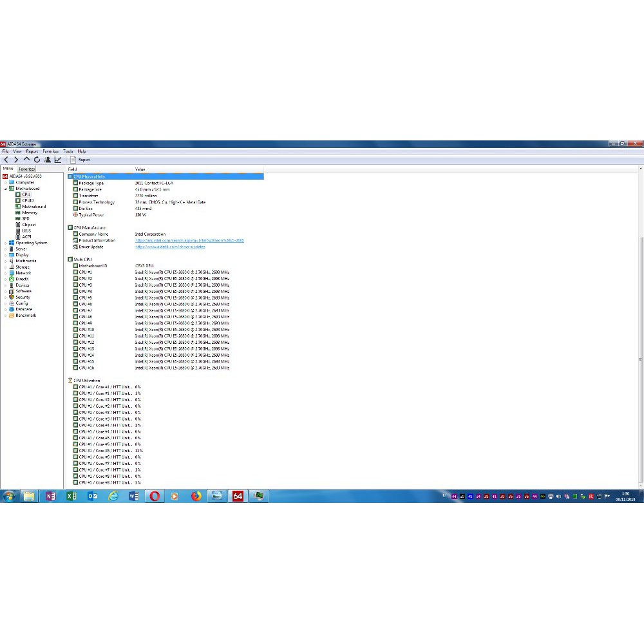Collapse the Motherboard tree node
The height and width of the screenshot is (644, 644).
pos(5,189)
